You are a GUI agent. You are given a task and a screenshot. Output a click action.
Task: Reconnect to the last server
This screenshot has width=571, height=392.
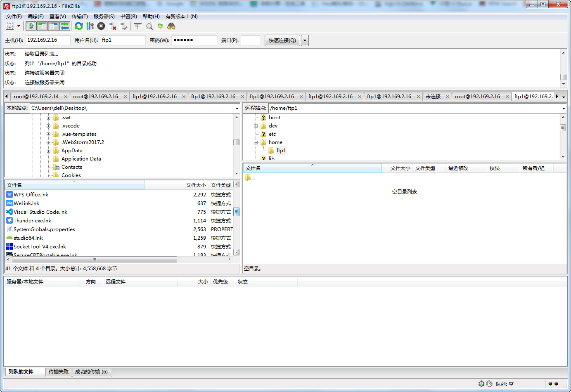point(124,26)
